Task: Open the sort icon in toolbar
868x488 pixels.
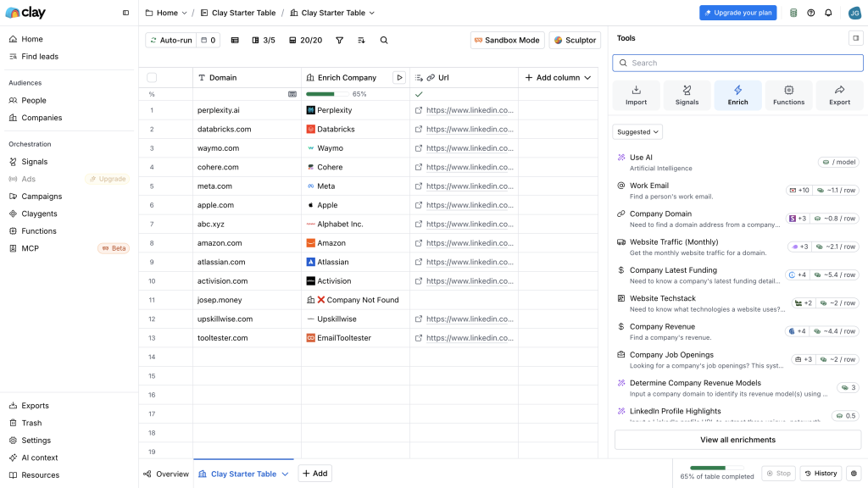Action: pos(361,41)
